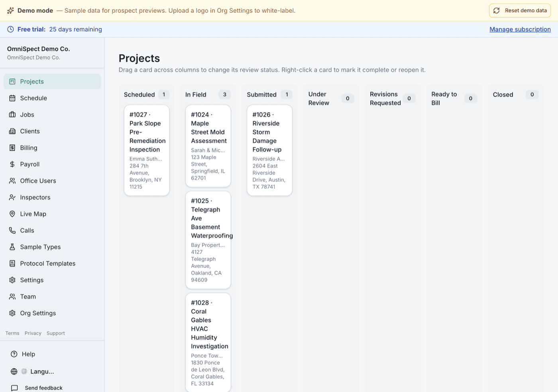Click the Send feedback chat icon
This screenshot has width=558, height=392.
click(14, 388)
